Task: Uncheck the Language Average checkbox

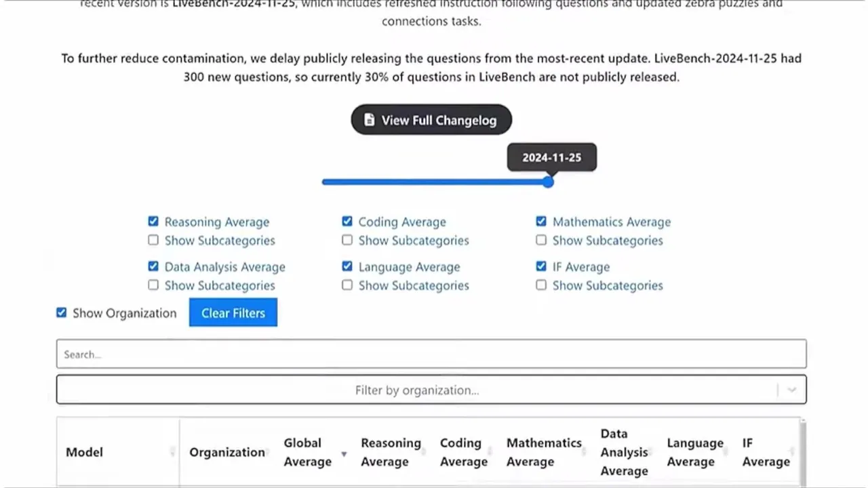Action: tap(347, 266)
